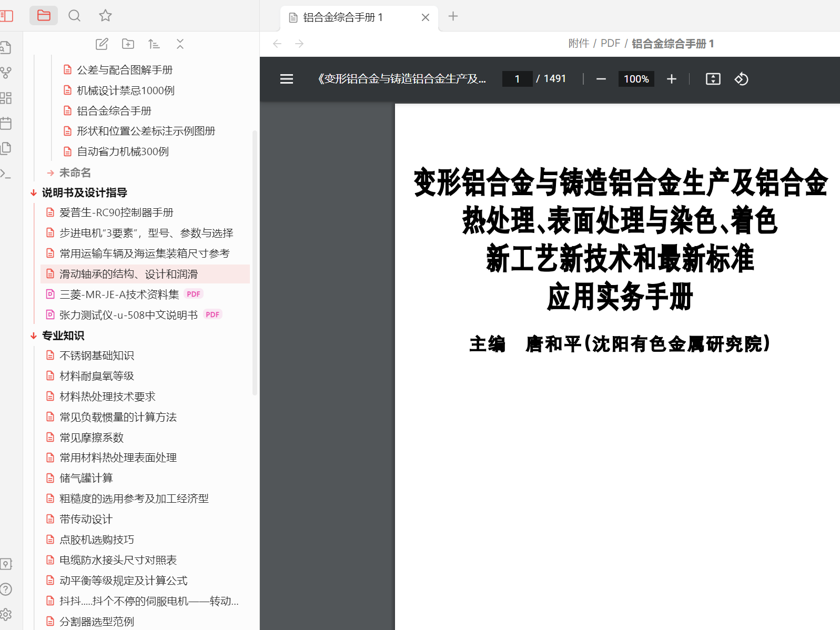Open 储气罐计算 note
This screenshot has height=630, width=840.
(86, 478)
